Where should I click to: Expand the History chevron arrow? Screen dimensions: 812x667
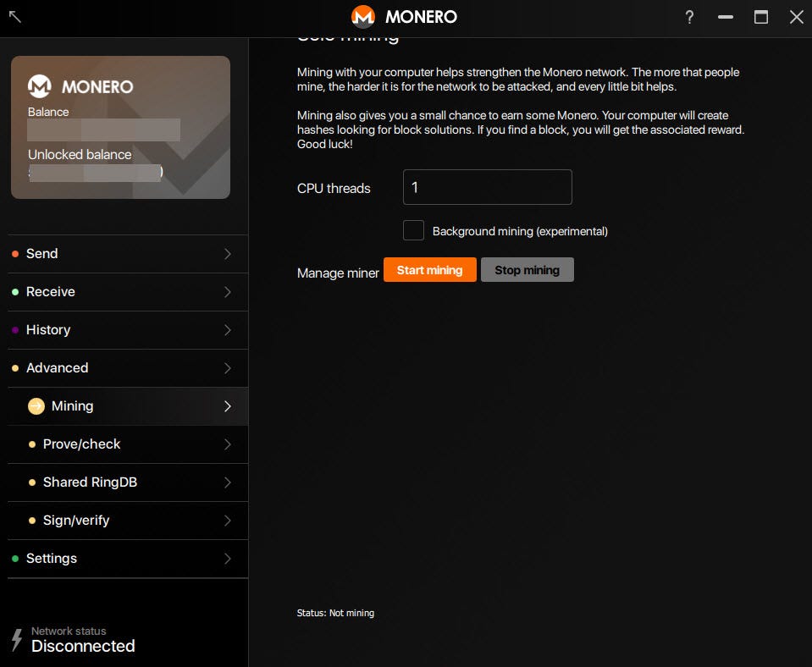(227, 330)
